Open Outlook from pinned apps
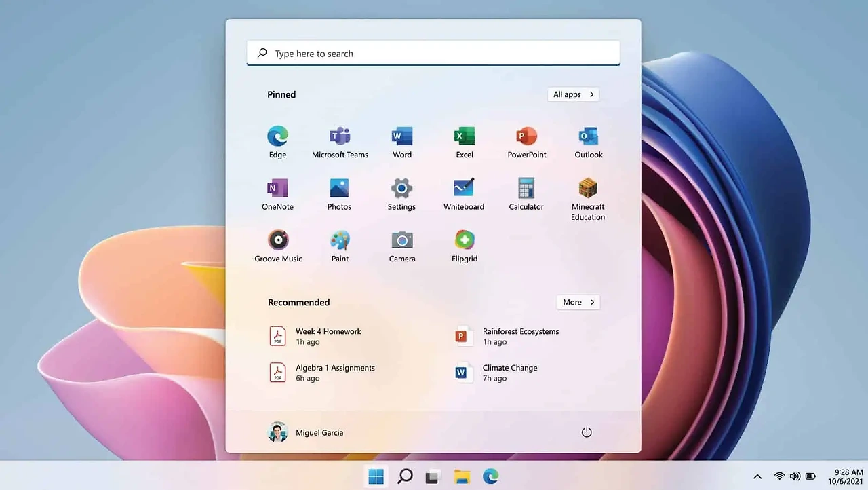Screen dimensions: 868x490 (x=589, y=142)
